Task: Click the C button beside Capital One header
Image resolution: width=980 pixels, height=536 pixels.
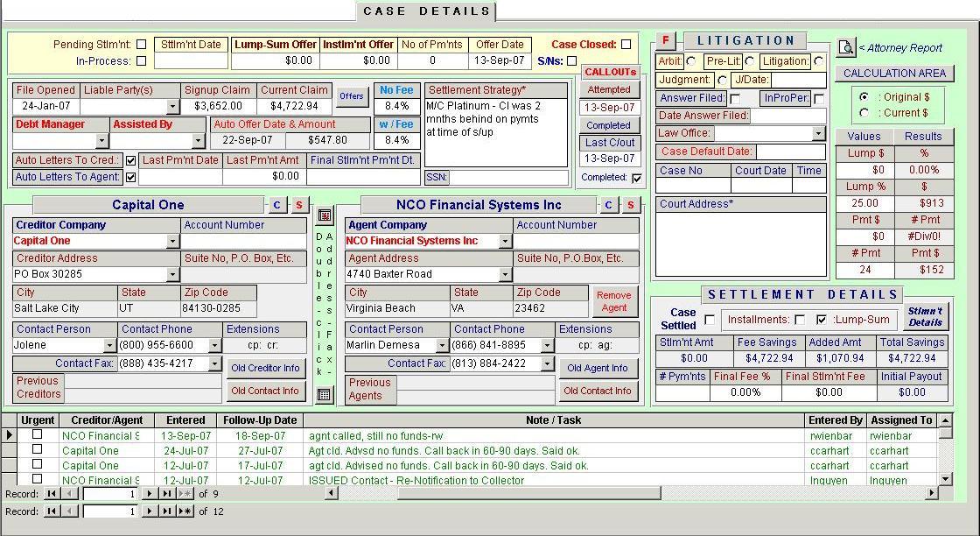Action: point(276,205)
